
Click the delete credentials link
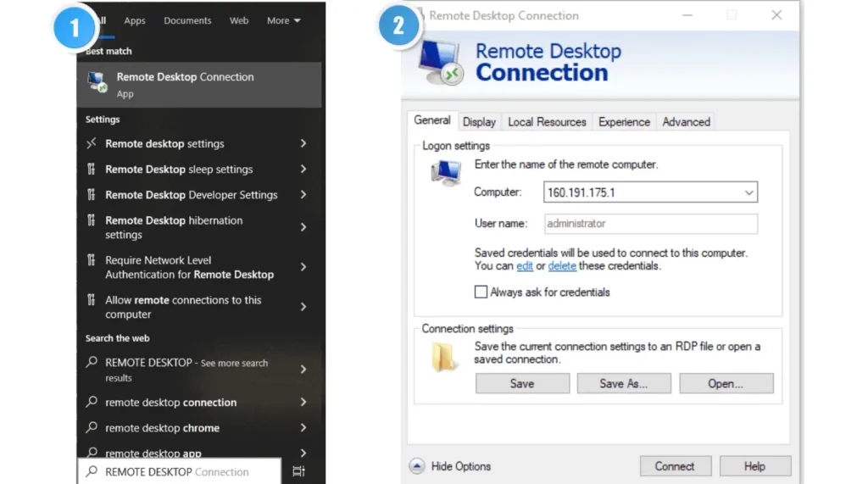coord(562,266)
